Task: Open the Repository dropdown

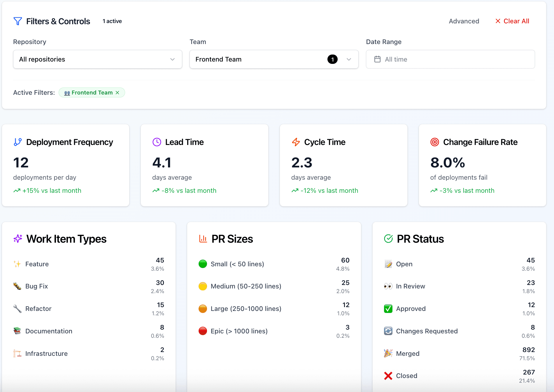Action: [97, 60]
